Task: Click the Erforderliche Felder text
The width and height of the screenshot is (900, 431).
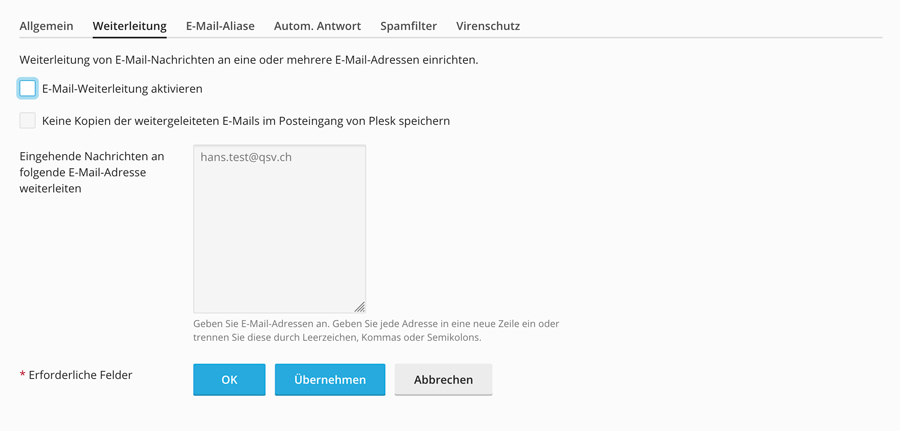Action: click(x=81, y=375)
